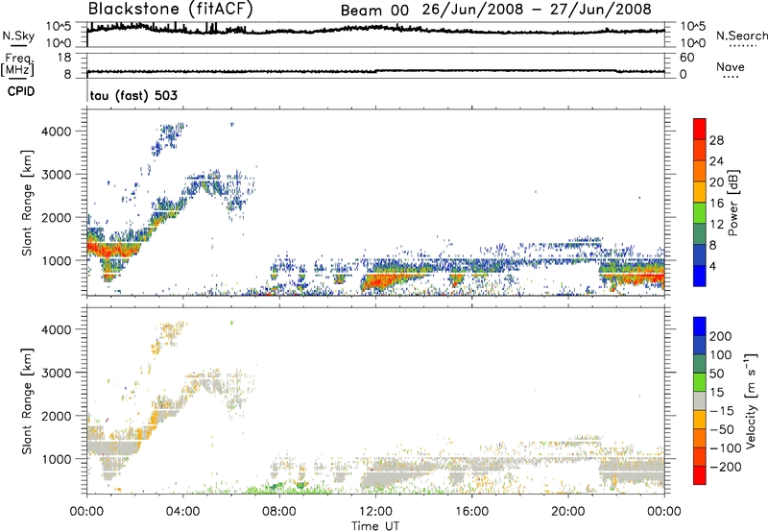This screenshot has width=768, height=532.
Task: Click the date range "26/Jun/2008 - 27/Jun/2008"
Action: click(x=537, y=10)
